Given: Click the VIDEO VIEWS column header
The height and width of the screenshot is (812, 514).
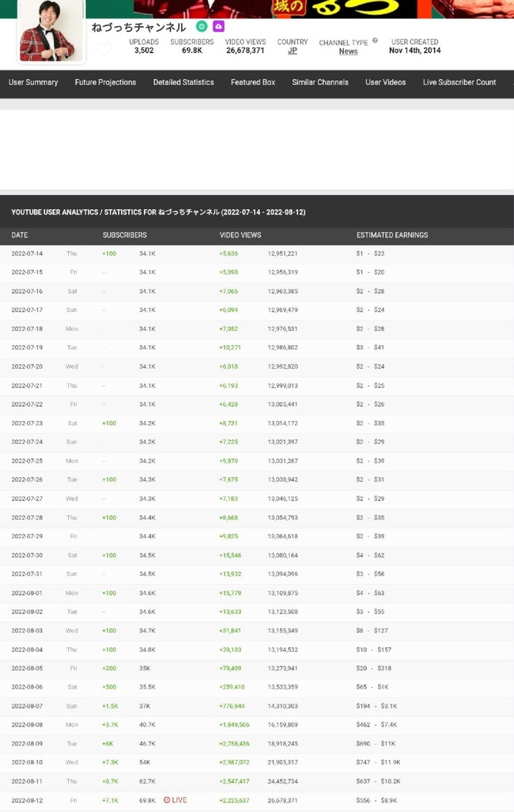Looking at the screenshot, I should click(x=240, y=235).
